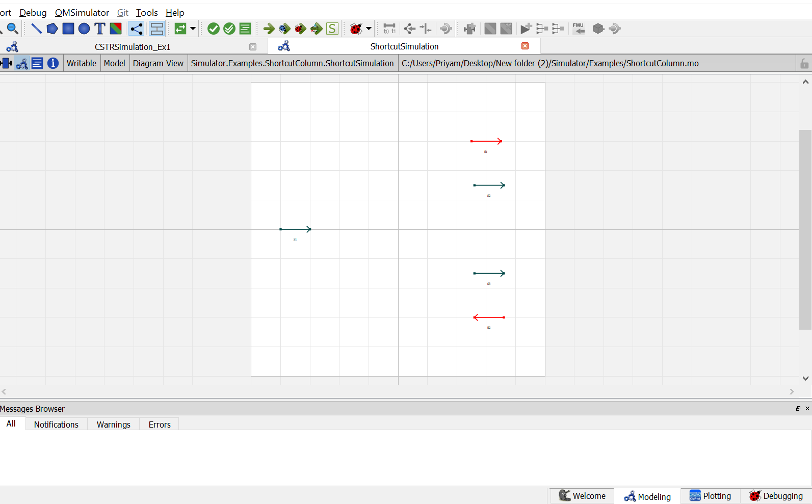
Task: Open the Tools menu
Action: 147,13
